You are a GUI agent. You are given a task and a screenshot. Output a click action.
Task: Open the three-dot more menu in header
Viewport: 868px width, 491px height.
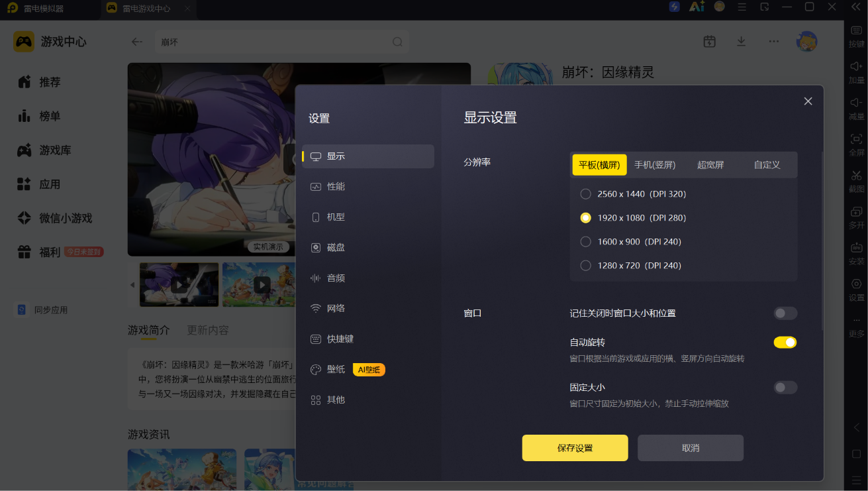773,42
